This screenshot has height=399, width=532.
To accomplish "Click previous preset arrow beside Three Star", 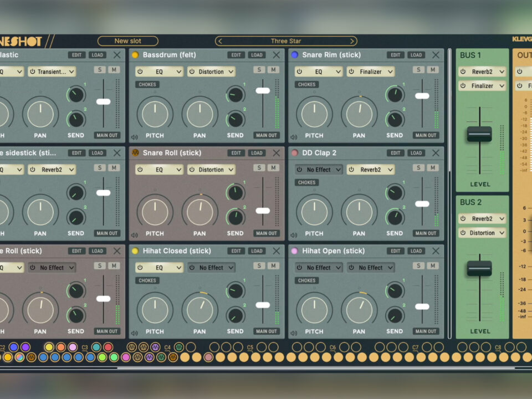I will [220, 41].
